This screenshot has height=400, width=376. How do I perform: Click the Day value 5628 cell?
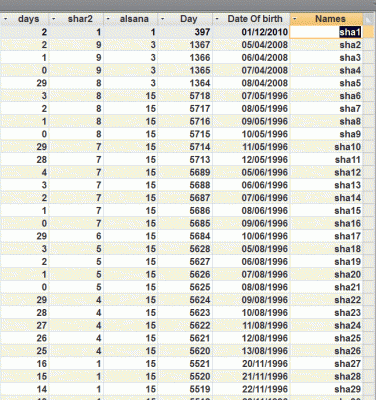(185, 249)
